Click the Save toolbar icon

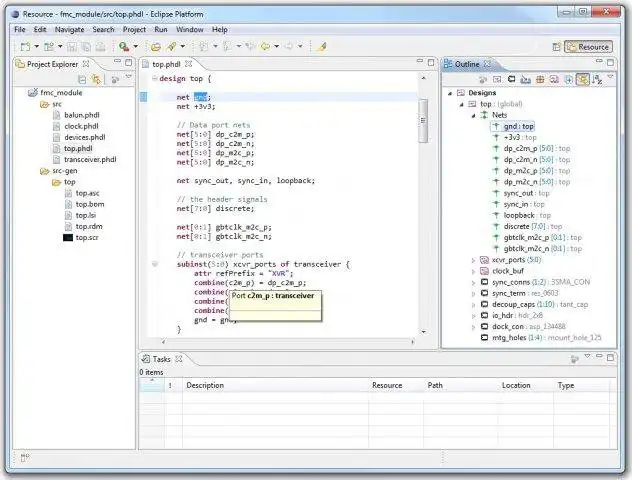(x=72, y=47)
